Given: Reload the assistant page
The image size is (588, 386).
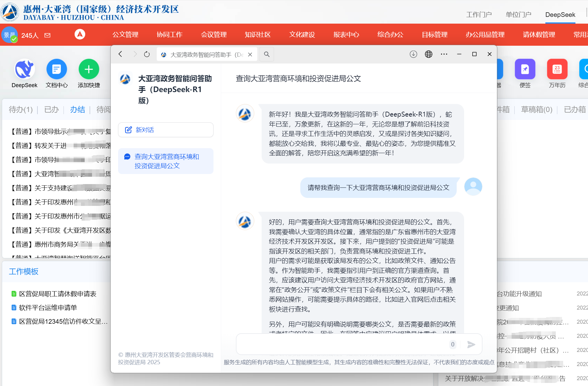Looking at the screenshot, I should 147,54.
